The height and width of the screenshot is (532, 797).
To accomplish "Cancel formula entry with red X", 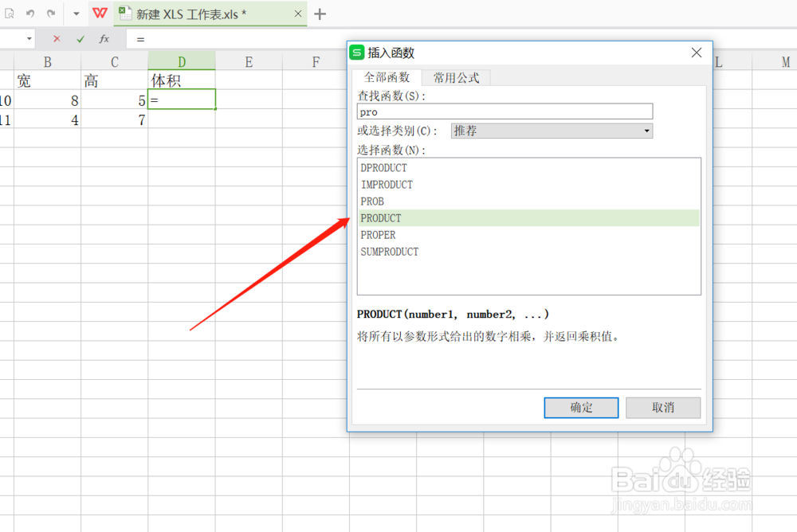I will tap(57, 38).
